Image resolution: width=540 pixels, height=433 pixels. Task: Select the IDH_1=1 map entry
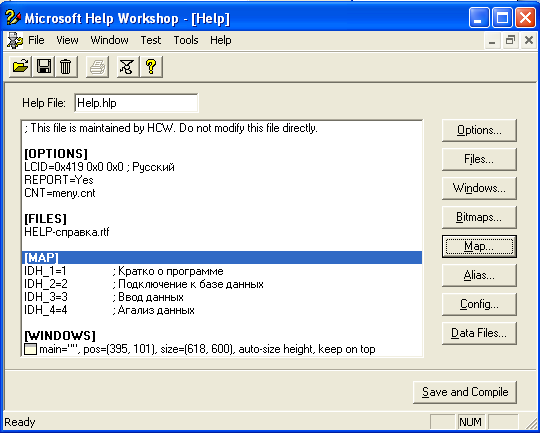click(x=124, y=271)
